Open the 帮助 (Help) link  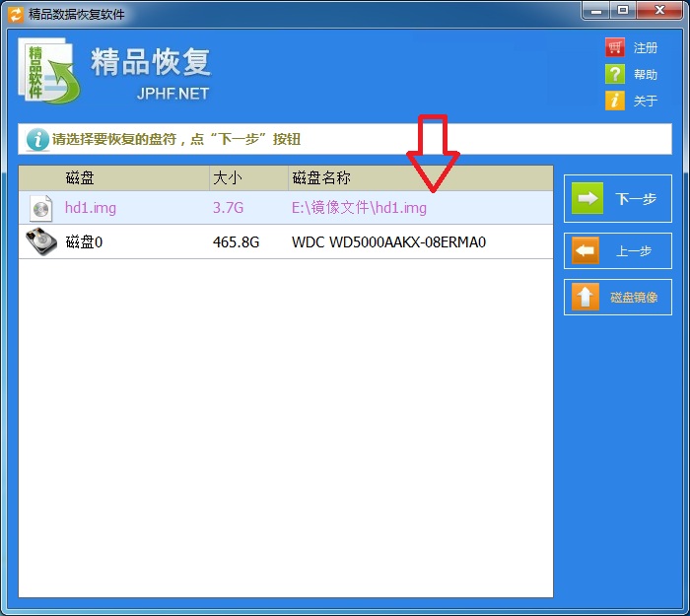[646, 74]
